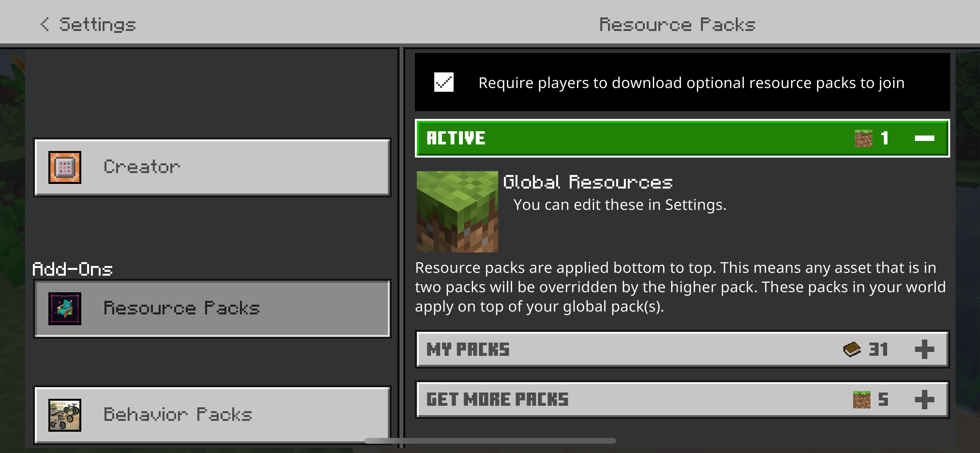Click the grass block icon in Get More Packs

click(862, 400)
